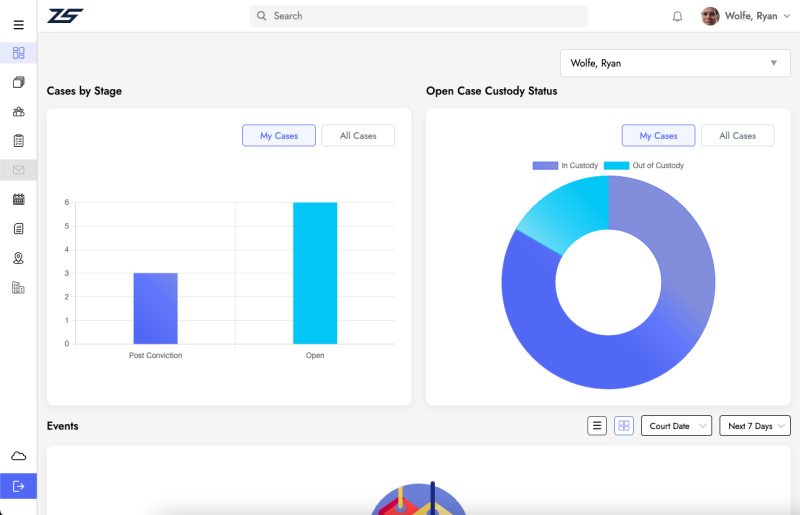Switch Events to list view
The width and height of the screenshot is (800, 515).
pos(597,426)
